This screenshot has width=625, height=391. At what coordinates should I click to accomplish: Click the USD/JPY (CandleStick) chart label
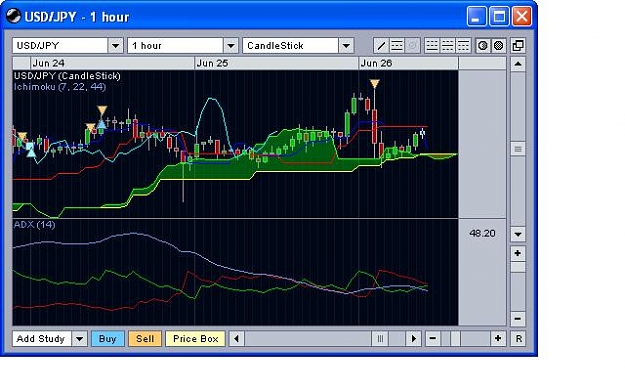[x=67, y=76]
